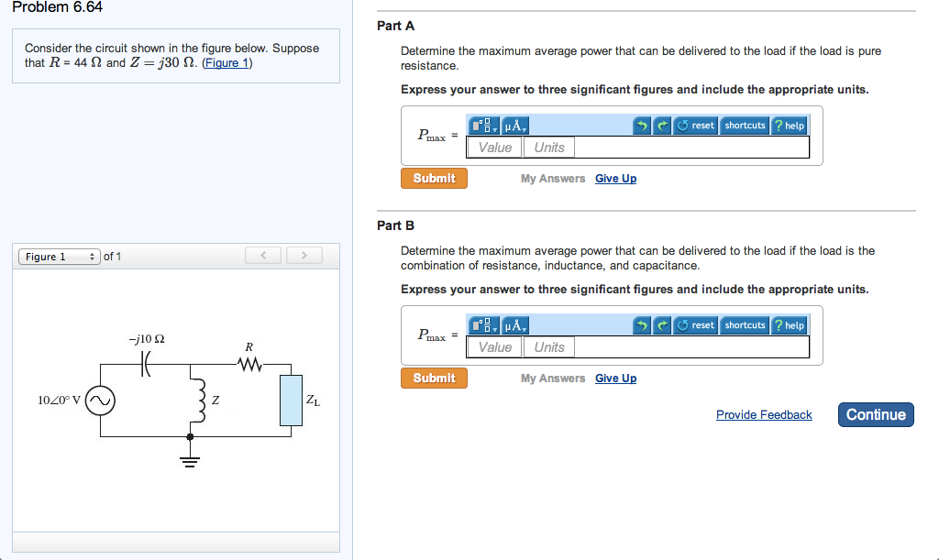Click the redo icon in Part B toolbar
The height and width of the screenshot is (560, 939).
click(661, 325)
